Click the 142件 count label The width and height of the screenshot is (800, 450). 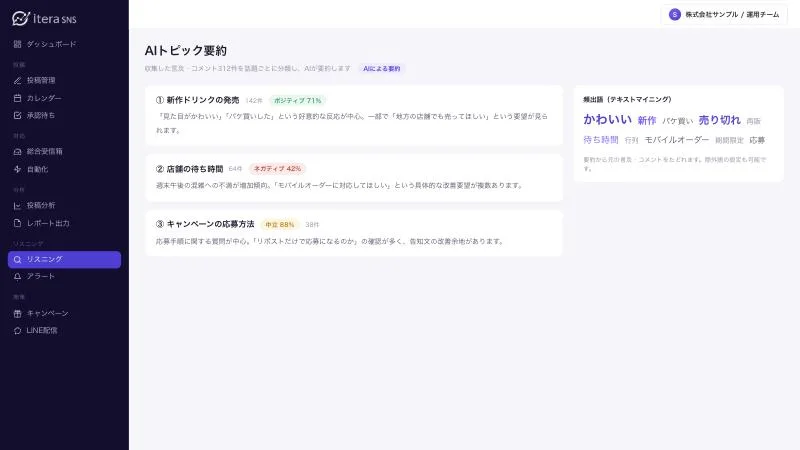click(254, 101)
